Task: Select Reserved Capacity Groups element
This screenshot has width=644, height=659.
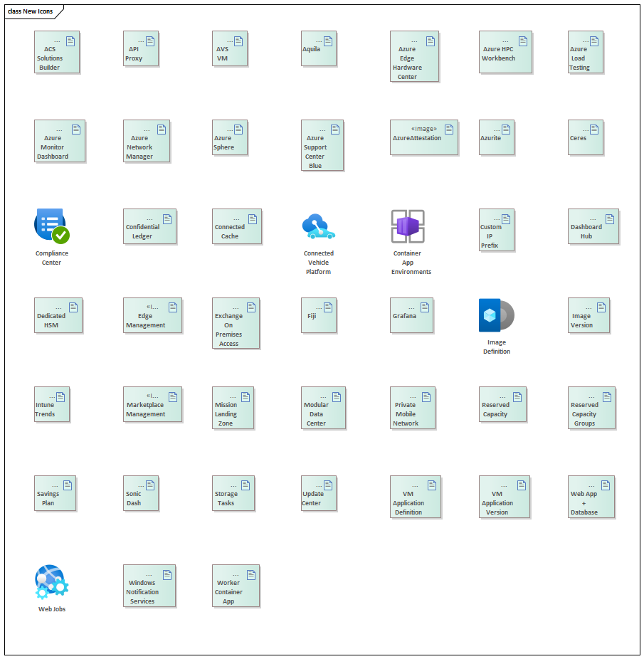Action: click(x=592, y=408)
